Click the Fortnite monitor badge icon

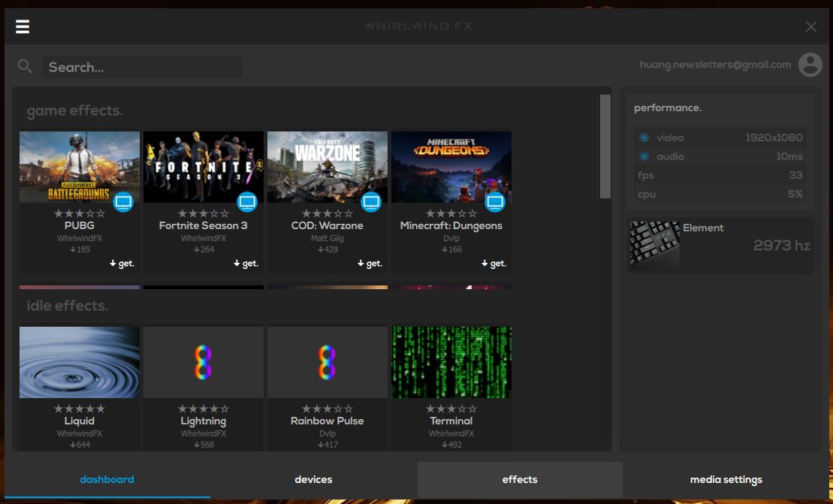(247, 201)
